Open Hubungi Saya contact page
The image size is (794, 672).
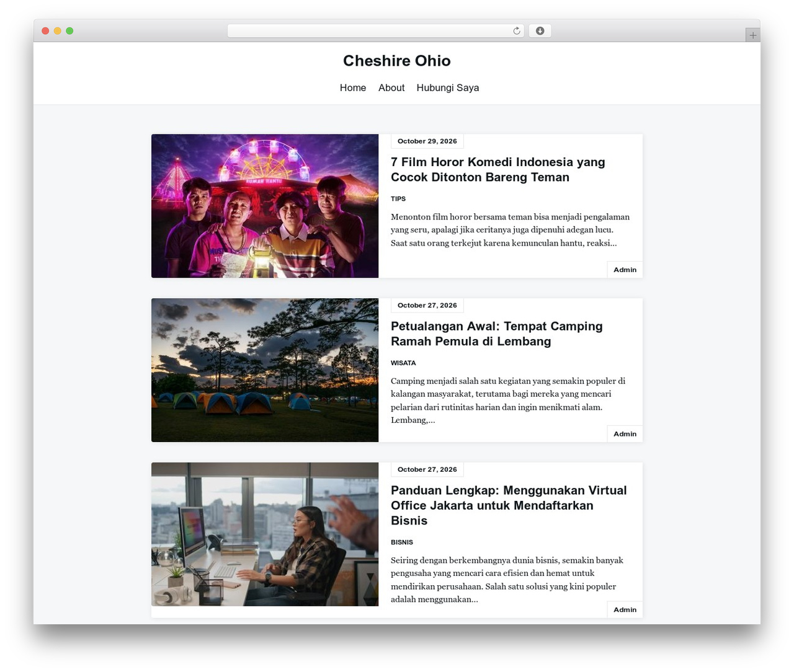tap(448, 88)
